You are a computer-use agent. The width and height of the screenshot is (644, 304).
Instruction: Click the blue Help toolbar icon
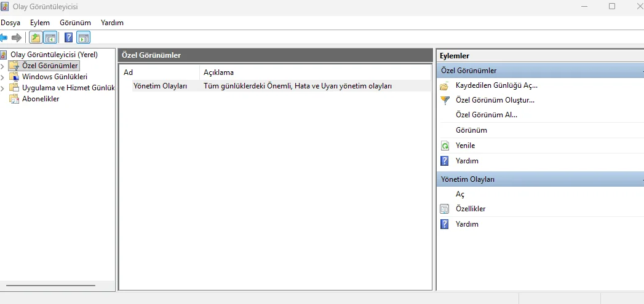(x=69, y=37)
